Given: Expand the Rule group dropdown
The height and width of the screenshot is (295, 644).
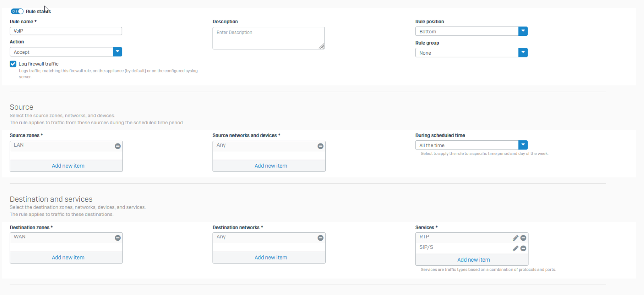Looking at the screenshot, I should pos(522,53).
